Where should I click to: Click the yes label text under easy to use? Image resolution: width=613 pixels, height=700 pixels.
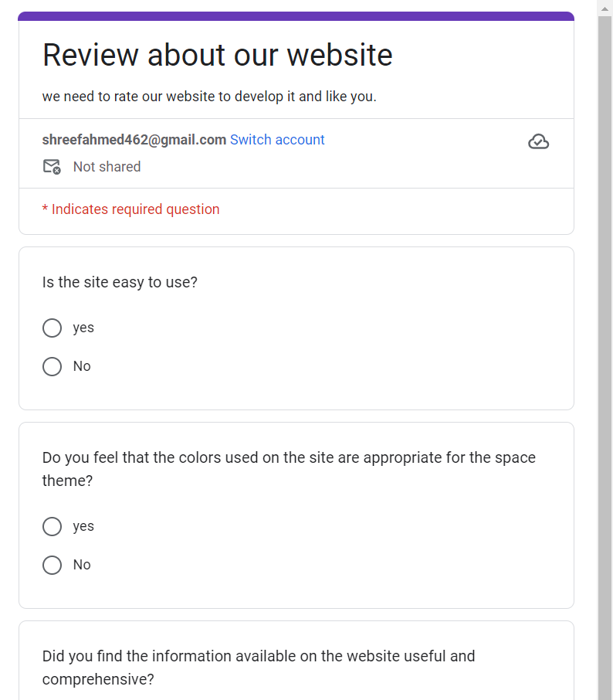(83, 328)
